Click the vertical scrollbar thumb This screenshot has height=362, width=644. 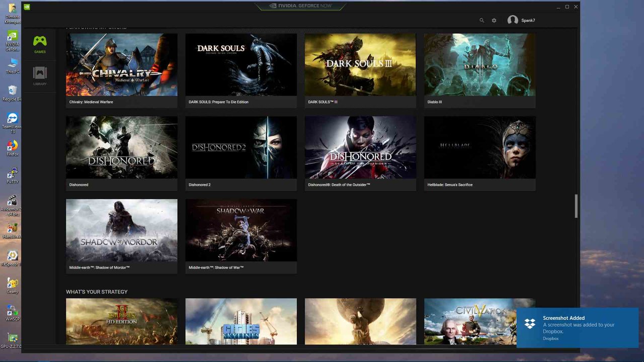[577, 206]
